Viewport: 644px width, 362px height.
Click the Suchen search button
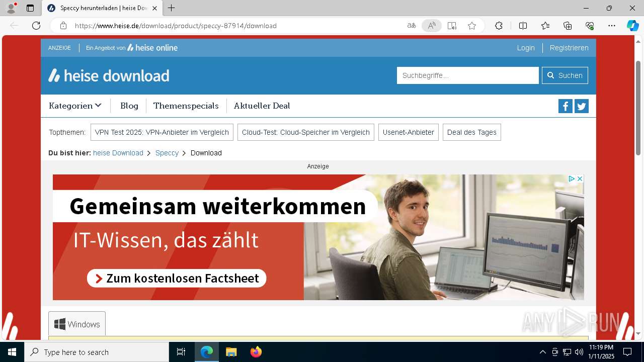click(x=565, y=75)
